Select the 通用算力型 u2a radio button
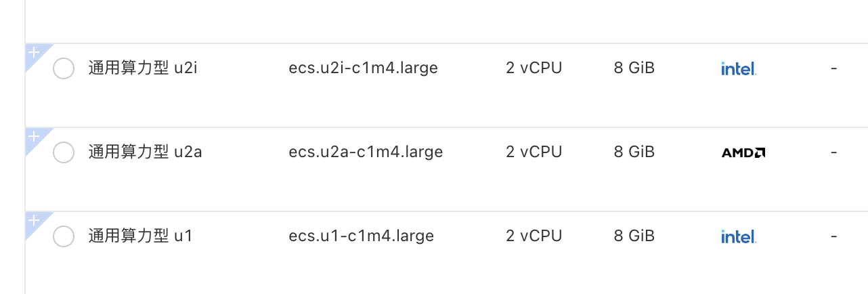 click(64, 152)
